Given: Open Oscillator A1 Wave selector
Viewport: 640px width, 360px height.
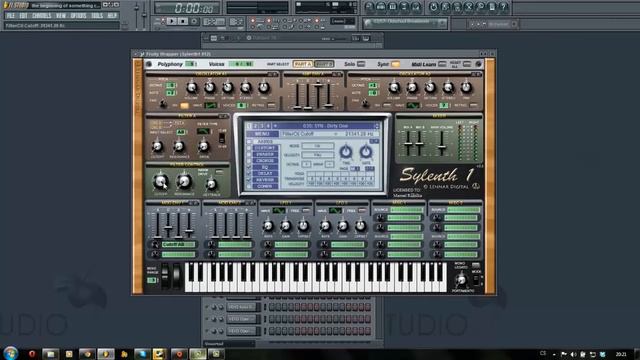Looking at the screenshot, I should tap(211, 106).
